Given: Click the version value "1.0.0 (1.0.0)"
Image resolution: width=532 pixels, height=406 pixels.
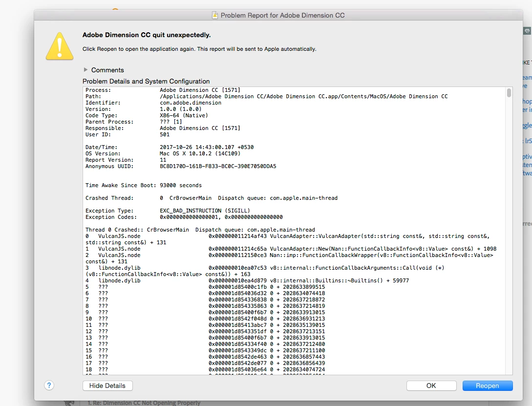Looking at the screenshot, I should [180, 109].
